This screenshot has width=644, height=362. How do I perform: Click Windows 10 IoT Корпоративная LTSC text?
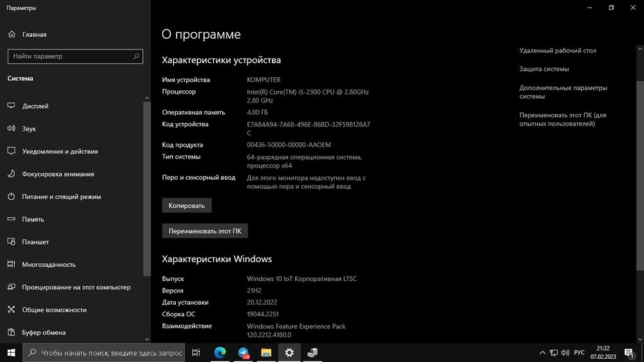302,279
